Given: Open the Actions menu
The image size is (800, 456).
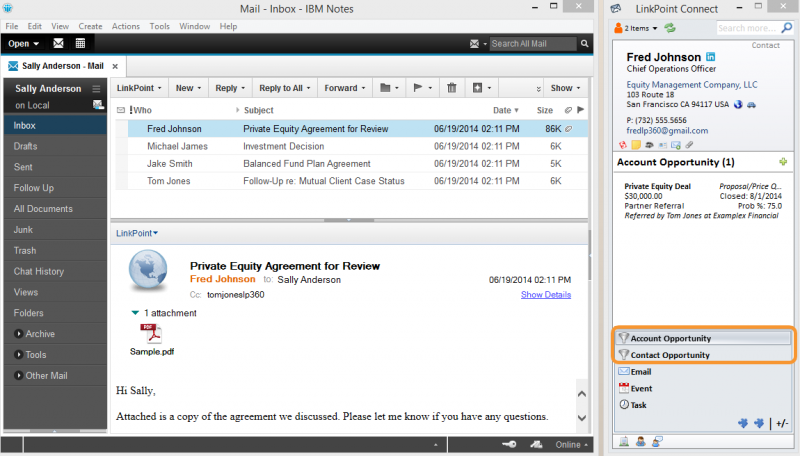Looking at the screenshot, I should (x=126, y=26).
